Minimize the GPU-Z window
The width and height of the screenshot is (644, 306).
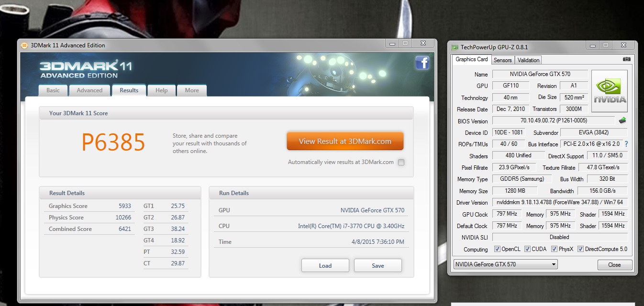coord(592,45)
